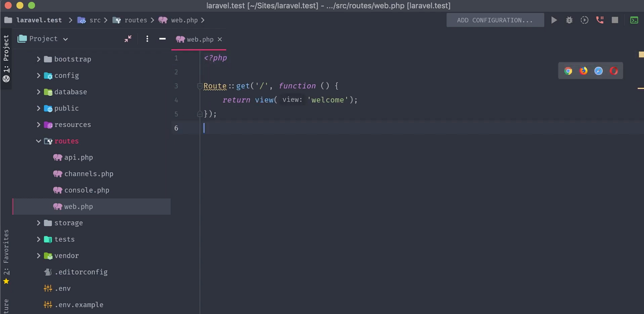Open the embedded terminal via green terminal icon

tap(634, 20)
